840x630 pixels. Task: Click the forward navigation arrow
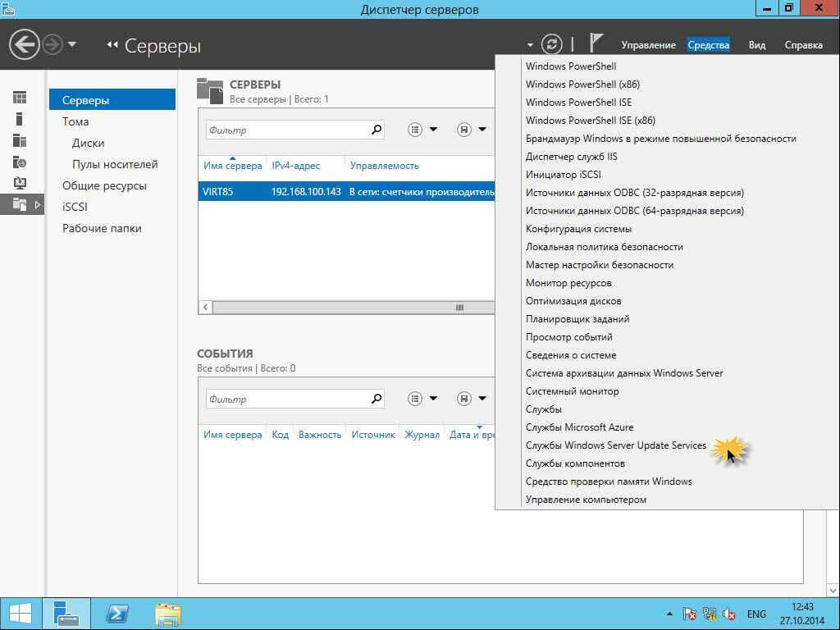[x=52, y=44]
